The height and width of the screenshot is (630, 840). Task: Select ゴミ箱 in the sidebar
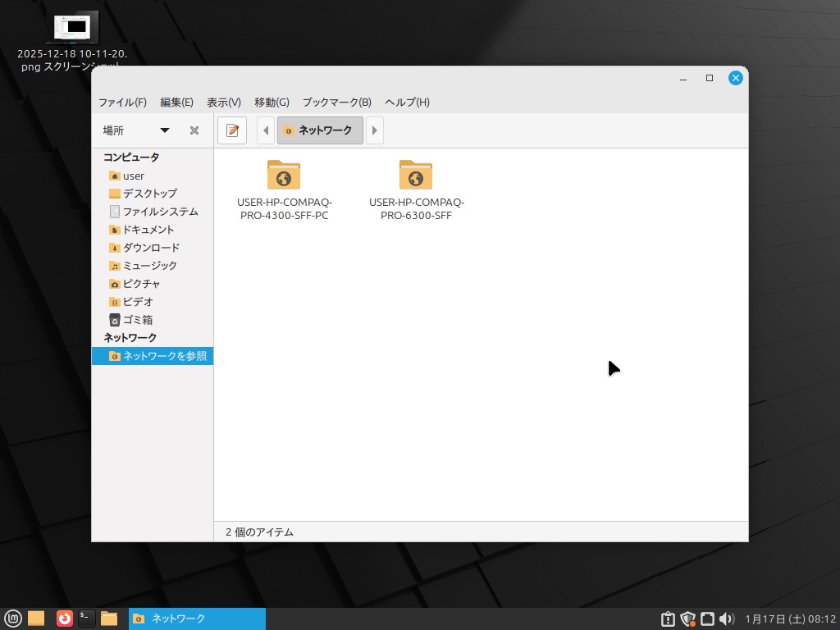(137, 320)
